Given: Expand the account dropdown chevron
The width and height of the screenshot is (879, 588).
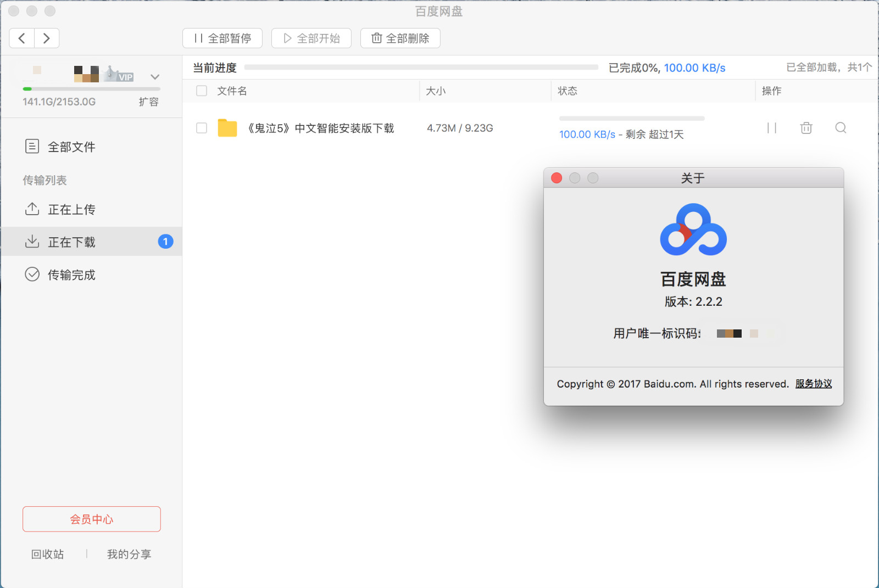Looking at the screenshot, I should (155, 77).
